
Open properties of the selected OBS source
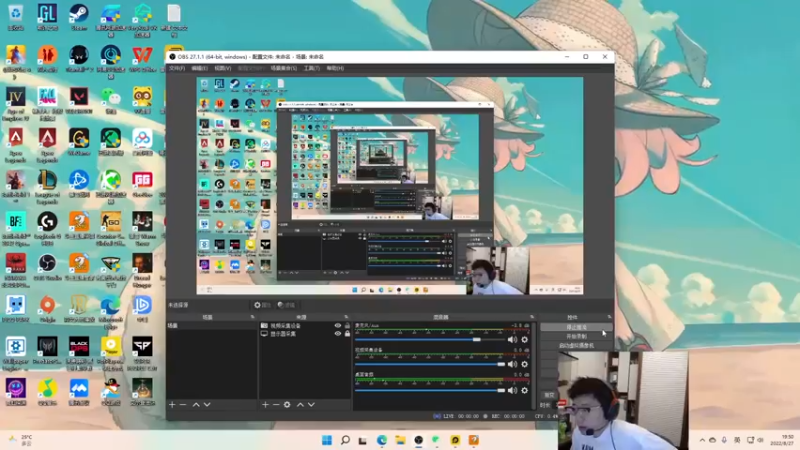coord(262,305)
